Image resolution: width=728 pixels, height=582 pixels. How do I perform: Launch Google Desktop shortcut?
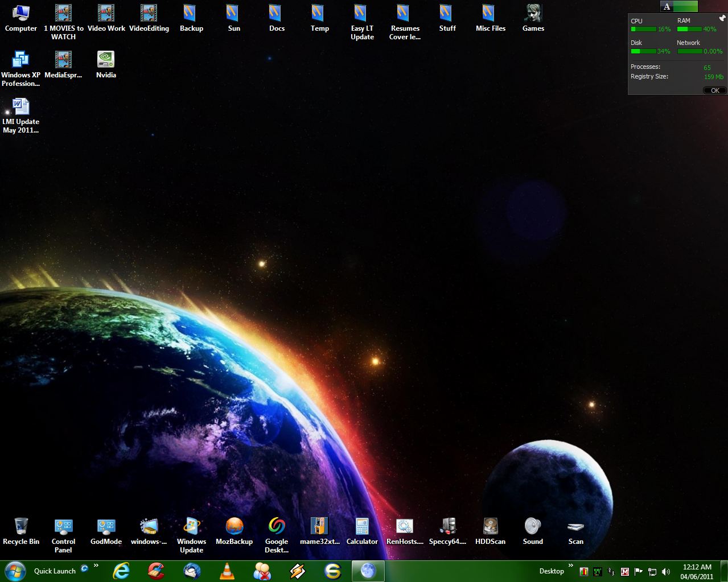pyautogui.click(x=277, y=535)
